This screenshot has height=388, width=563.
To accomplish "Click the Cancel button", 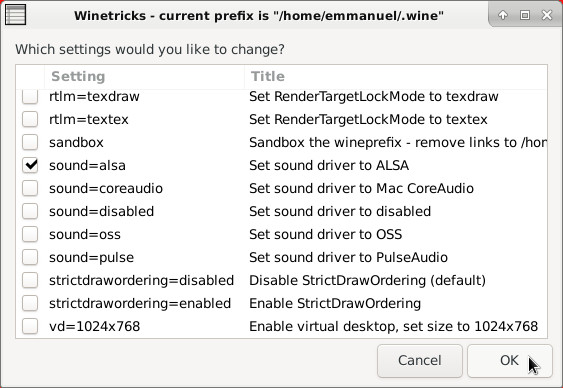I will tap(420, 360).
